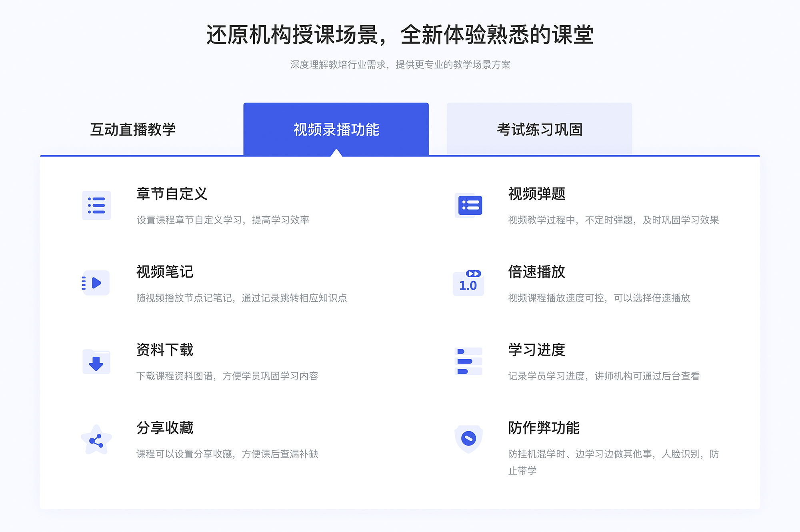Click the video pop-up quiz list icon
The width and height of the screenshot is (800, 532).
click(469, 207)
